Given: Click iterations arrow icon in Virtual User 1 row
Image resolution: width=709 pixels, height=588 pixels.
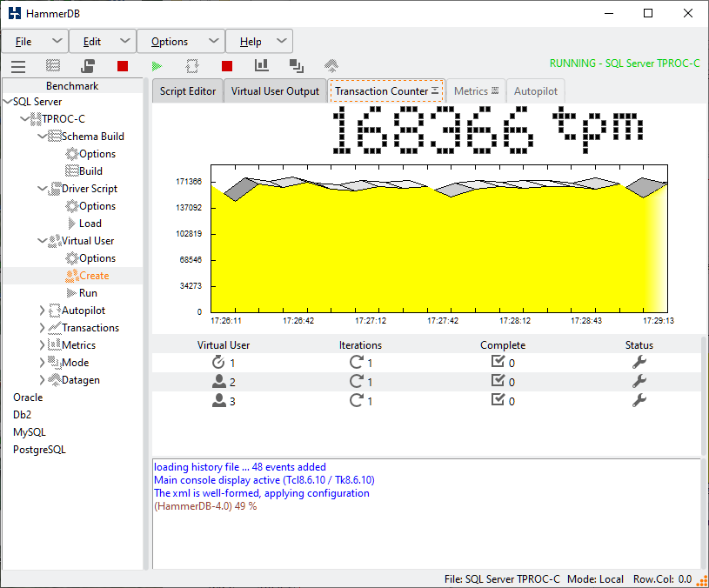Looking at the screenshot, I should click(x=357, y=362).
